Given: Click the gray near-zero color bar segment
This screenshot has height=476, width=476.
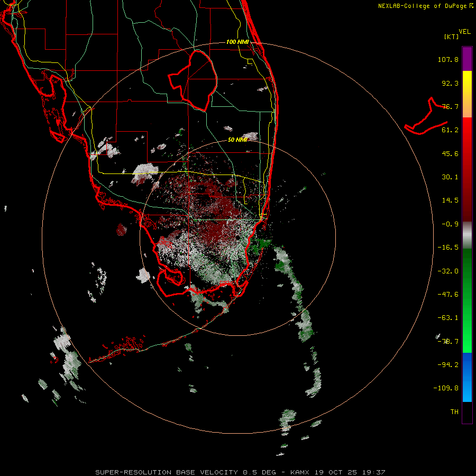Looking at the screenshot, I should [467, 235].
